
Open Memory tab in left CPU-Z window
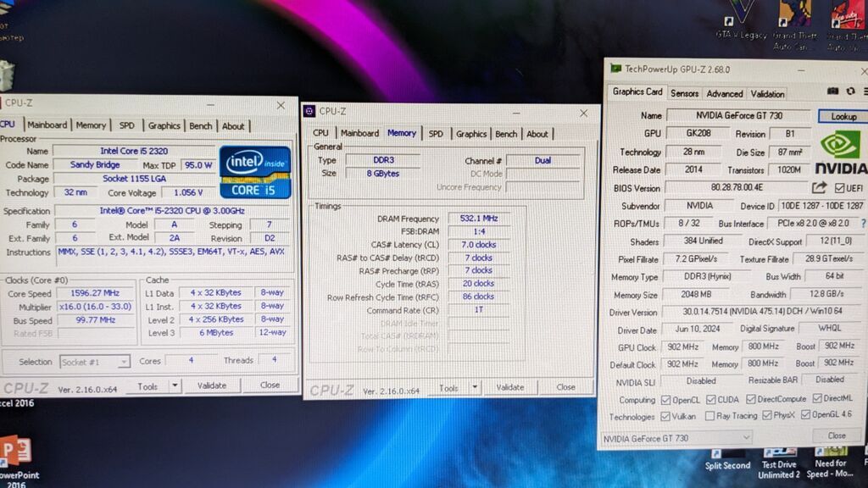(91, 125)
